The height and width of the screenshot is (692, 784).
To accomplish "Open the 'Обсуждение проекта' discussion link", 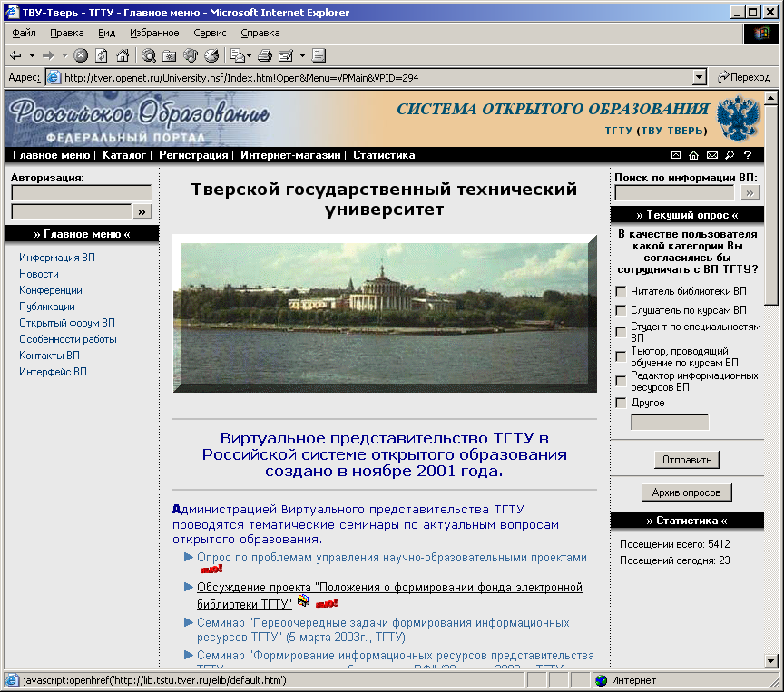I will click(x=389, y=595).
